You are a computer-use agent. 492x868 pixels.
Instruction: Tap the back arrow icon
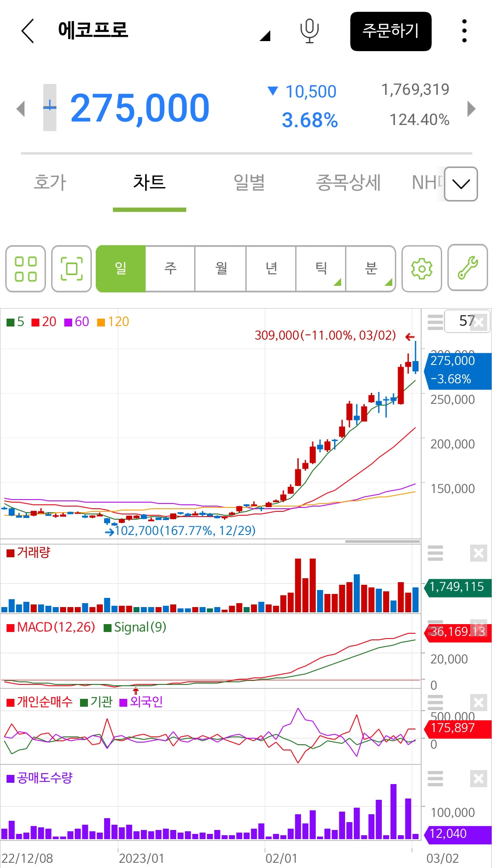28,31
